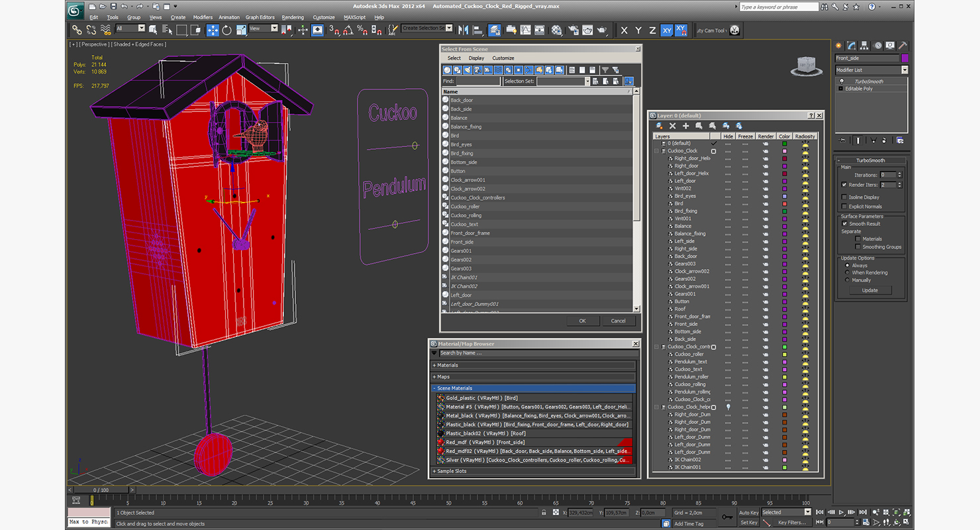The image size is (980, 530).
Task: Click the Pin Stack icon in modifier panel
Action: click(x=842, y=140)
